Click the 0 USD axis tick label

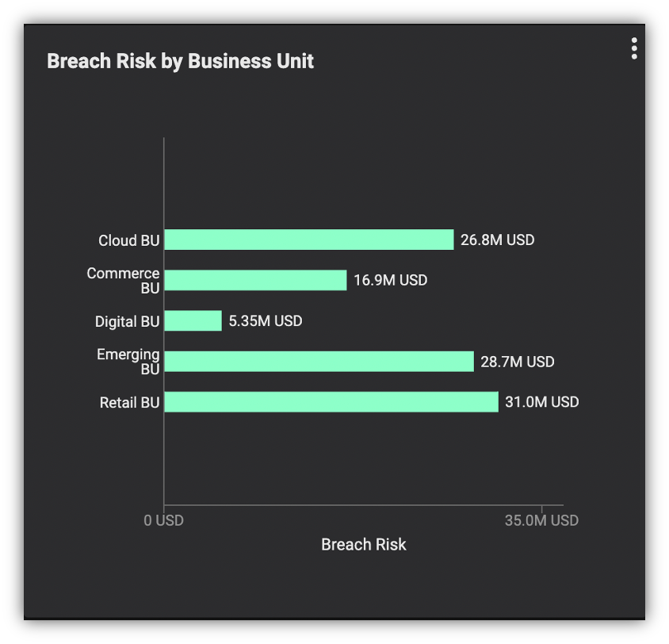click(163, 520)
